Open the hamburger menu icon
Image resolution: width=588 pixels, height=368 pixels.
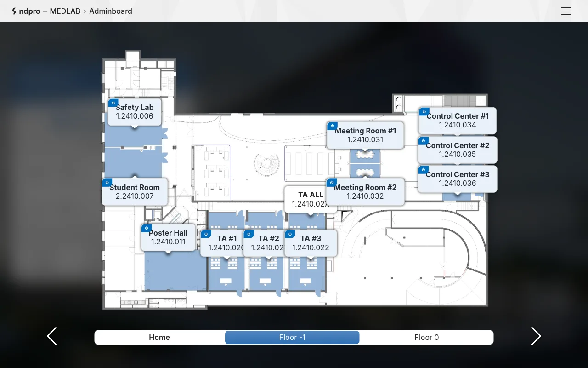point(565,11)
